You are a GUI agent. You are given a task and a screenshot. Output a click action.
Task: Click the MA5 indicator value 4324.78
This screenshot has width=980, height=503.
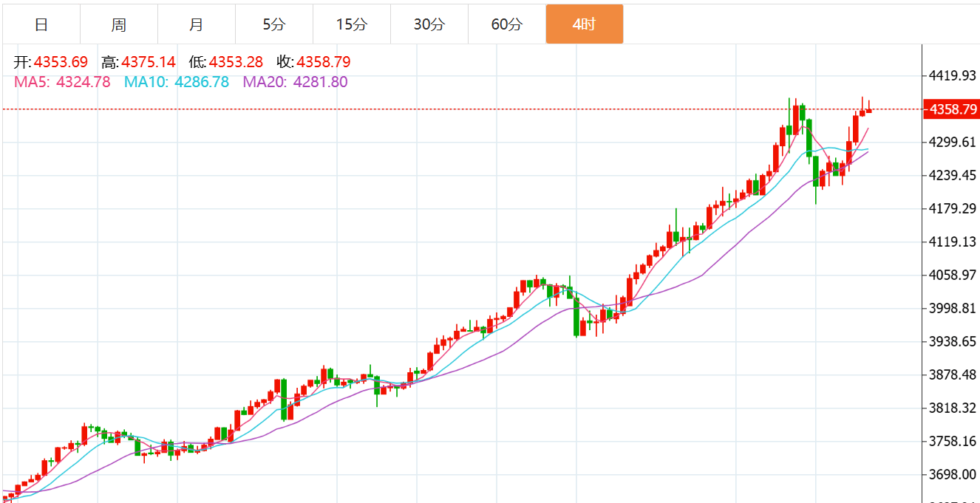click(x=84, y=82)
